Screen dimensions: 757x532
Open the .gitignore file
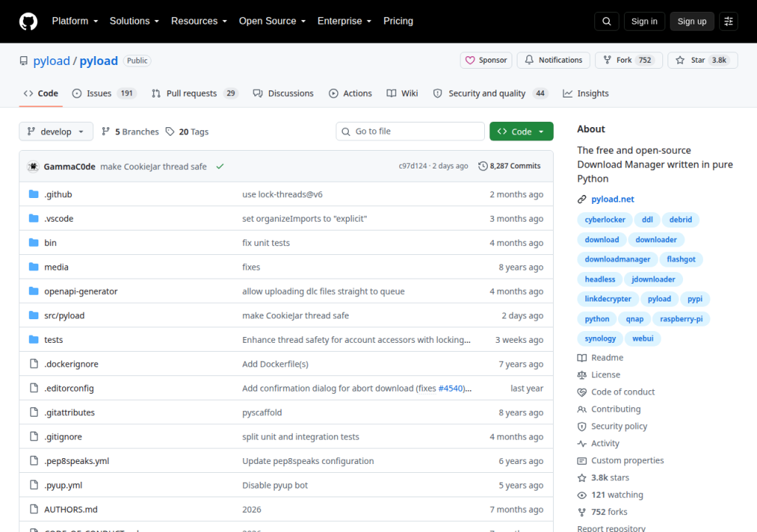pyautogui.click(x=64, y=437)
